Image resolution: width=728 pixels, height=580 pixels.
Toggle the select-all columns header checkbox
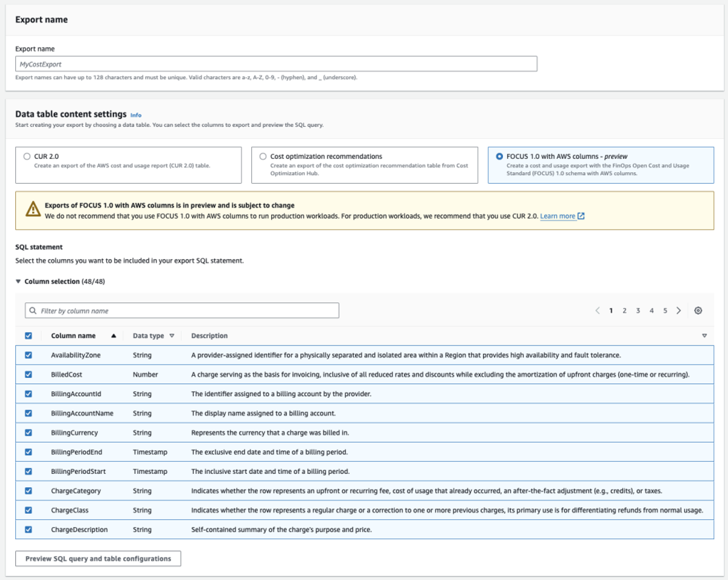(29, 336)
